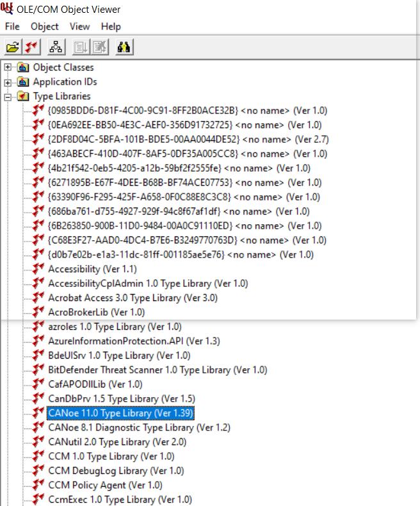Select Accessibility (Ver 1.1) library

[x=93, y=269]
